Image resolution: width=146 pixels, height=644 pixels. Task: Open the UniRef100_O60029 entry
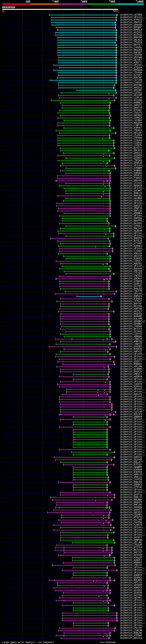tap(131, 201)
